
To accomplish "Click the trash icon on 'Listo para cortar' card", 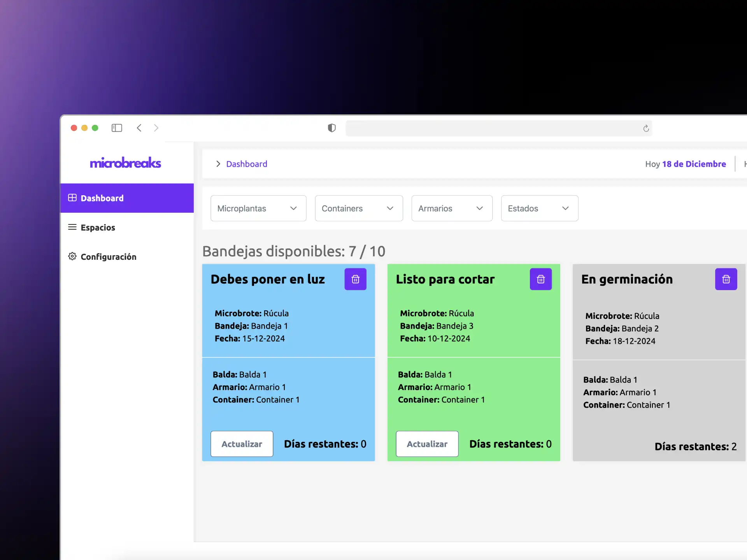I will tap(540, 279).
